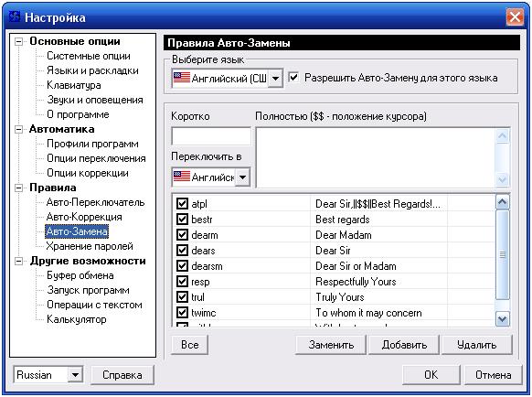
Task: Click the 'Заменить' button
Action: tap(331, 345)
